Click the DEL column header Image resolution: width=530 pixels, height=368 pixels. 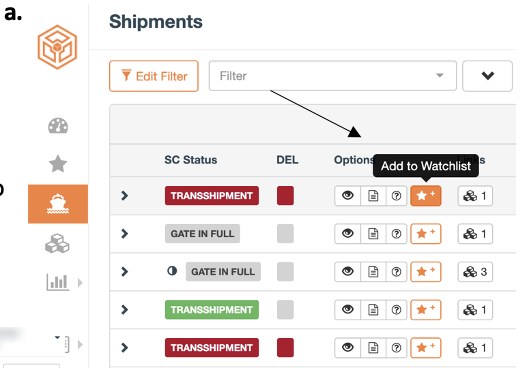(x=287, y=160)
